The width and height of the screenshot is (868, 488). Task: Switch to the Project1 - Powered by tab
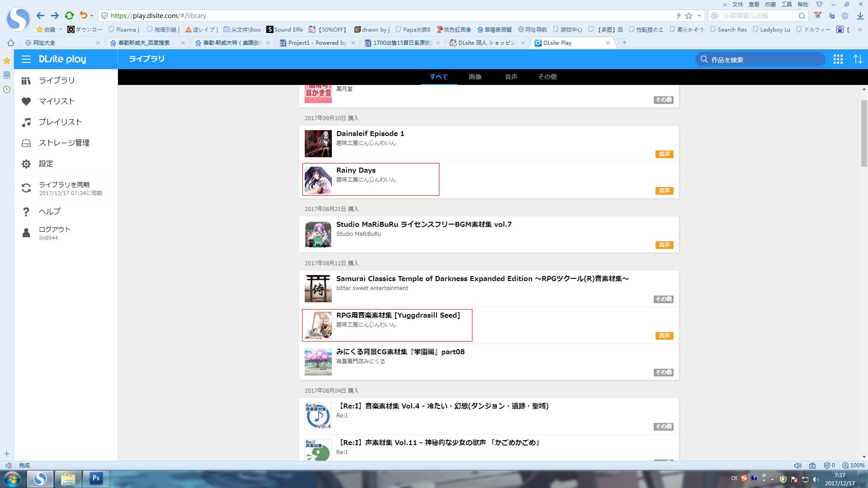click(x=316, y=42)
